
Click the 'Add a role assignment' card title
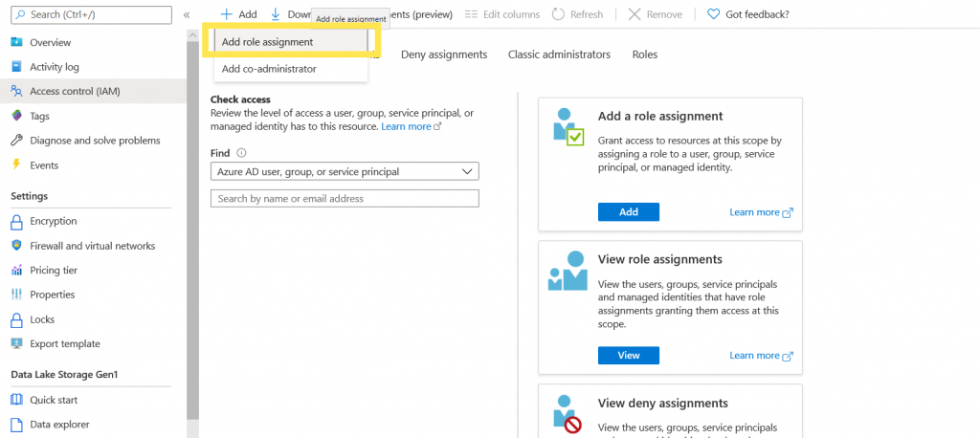pyautogui.click(x=660, y=117)
